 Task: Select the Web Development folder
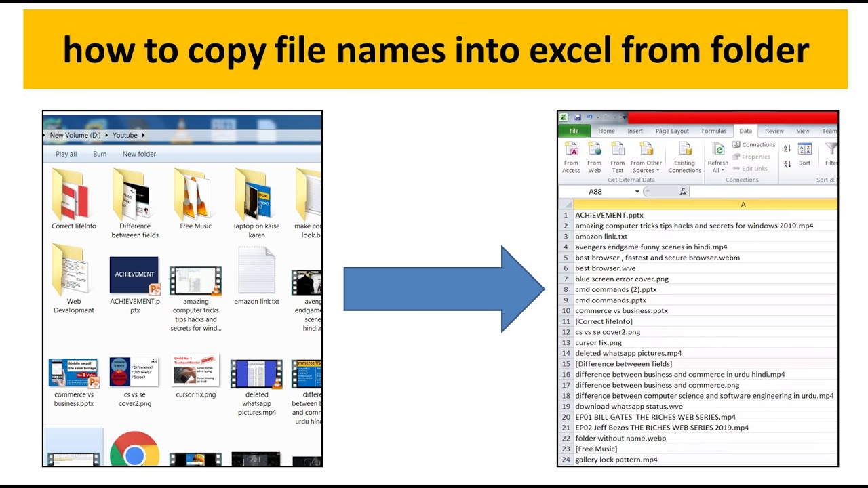tap(74, 279)
